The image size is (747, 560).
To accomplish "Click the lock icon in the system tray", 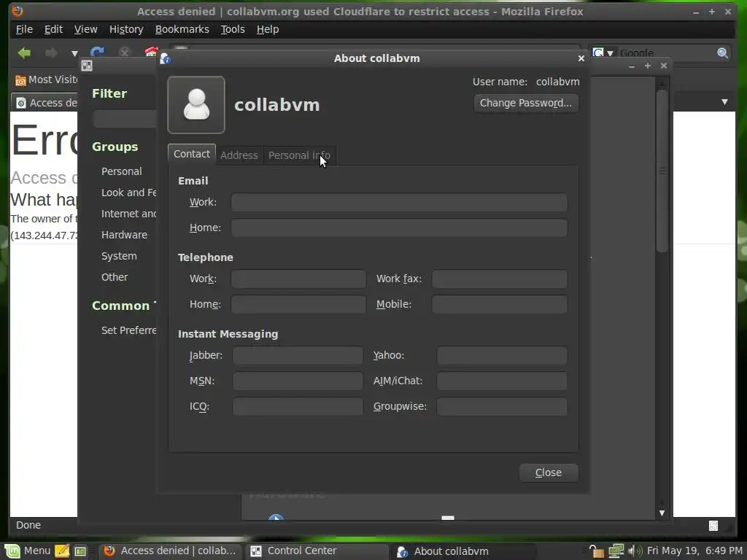I will click(595, 551).
